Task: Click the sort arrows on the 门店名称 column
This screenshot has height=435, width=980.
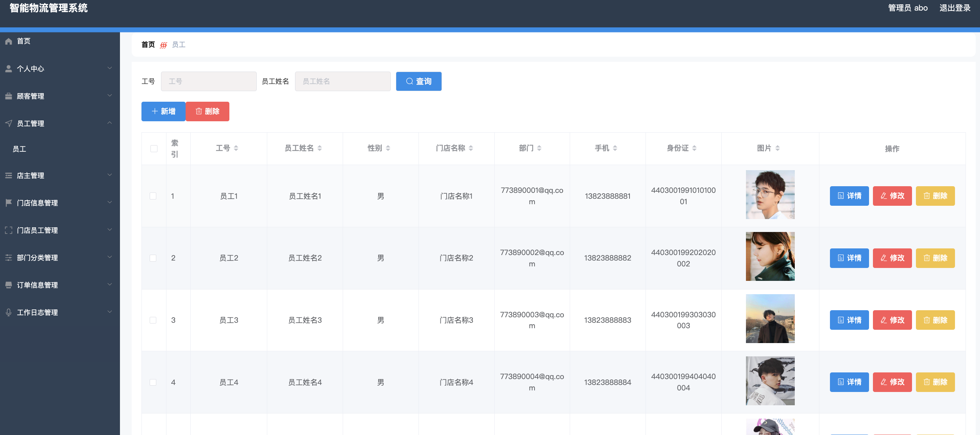Action: point(471,148)
